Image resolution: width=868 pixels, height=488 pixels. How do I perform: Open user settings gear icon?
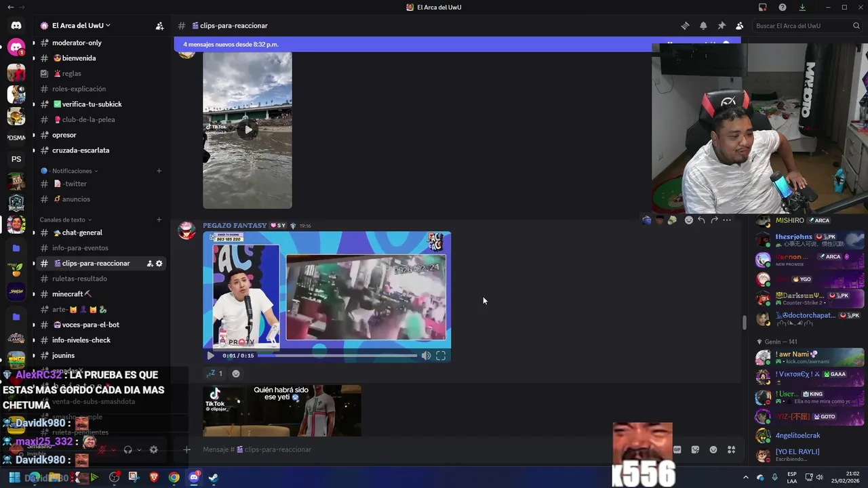[x=154, y=449]
